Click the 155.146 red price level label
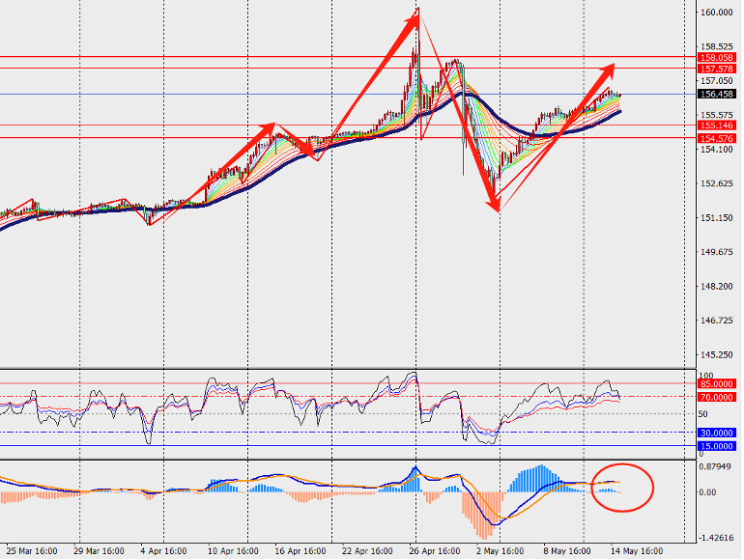Image resolution: width=744 pixels, height=560 pixels. point(717,126)
